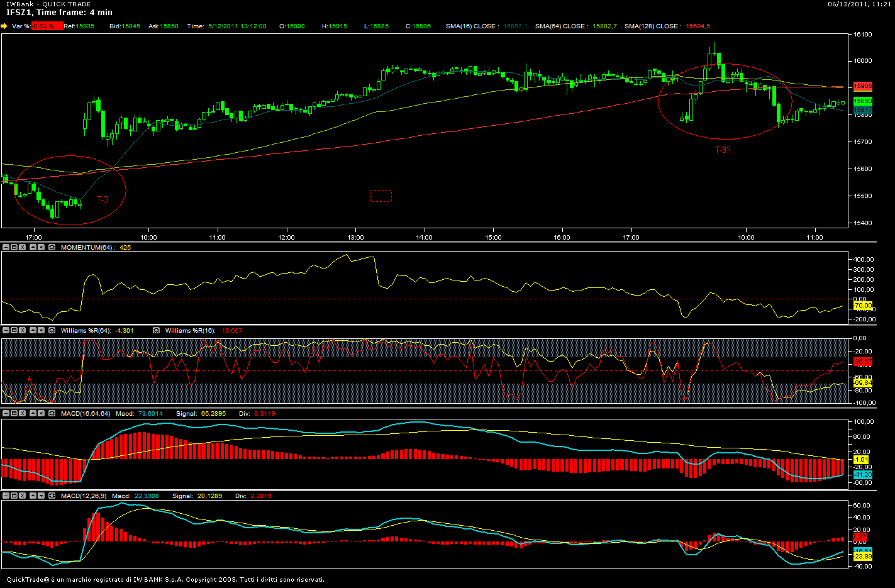This screenshot has height=588, width=895.
Task: Click the Momentum value 425
Action: [x=125, y=248]
